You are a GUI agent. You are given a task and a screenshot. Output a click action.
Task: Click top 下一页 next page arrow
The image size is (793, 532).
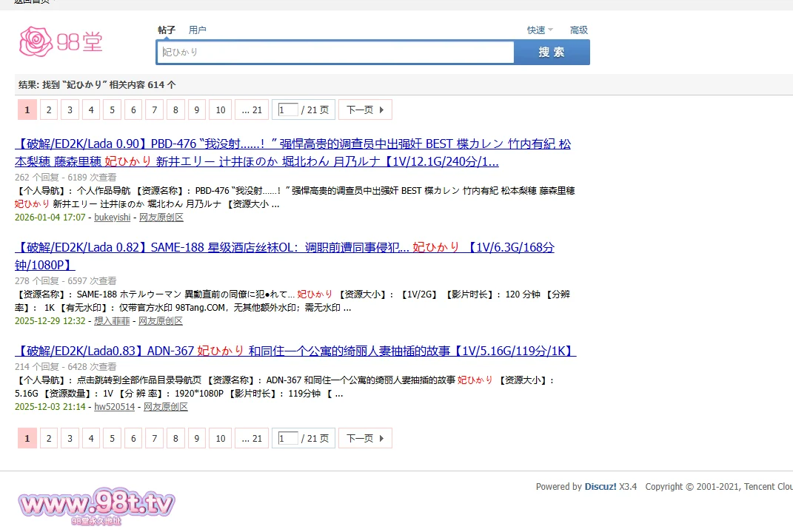tap(365, 110)
